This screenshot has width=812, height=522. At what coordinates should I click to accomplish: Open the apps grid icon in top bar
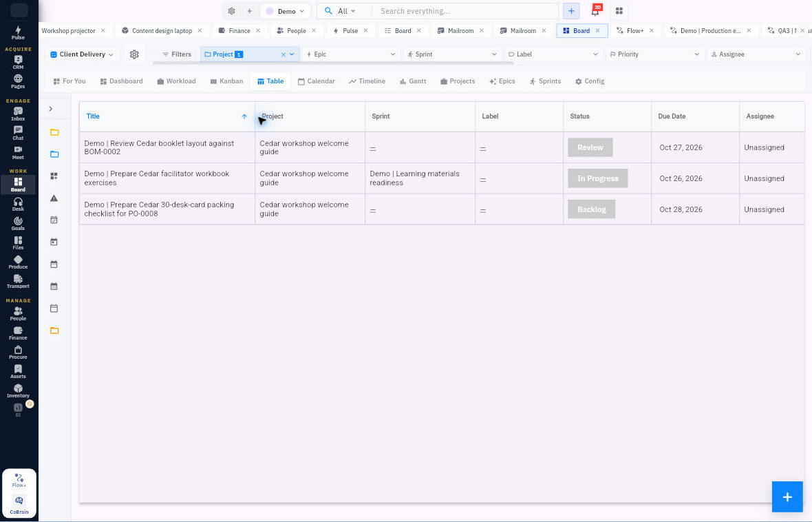pos(619,11)
